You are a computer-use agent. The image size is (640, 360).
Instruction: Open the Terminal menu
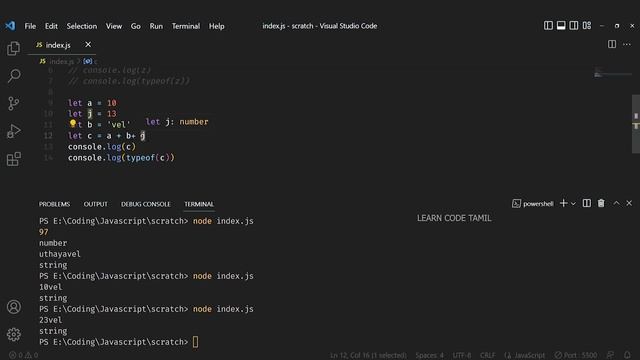click(x=186, y=26)
